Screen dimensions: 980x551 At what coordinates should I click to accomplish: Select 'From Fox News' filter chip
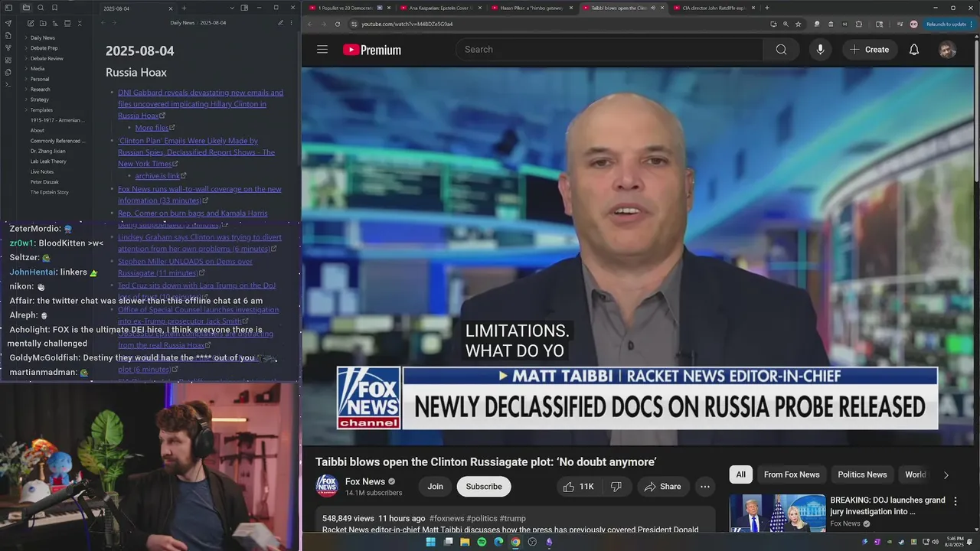792,474
